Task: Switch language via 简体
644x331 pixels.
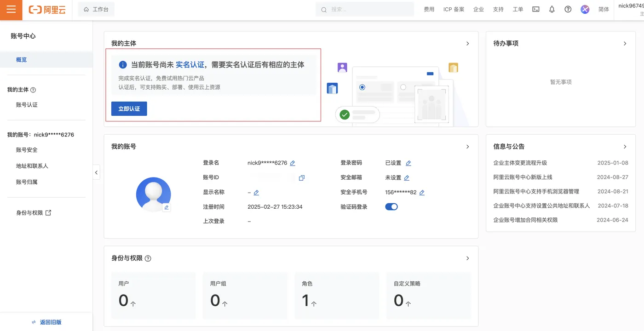Action: coord(604,9)
